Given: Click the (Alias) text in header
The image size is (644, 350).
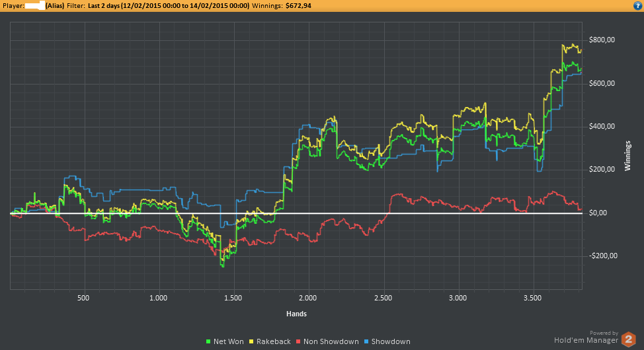Looking at the screenshot, I should pos(55,6).
